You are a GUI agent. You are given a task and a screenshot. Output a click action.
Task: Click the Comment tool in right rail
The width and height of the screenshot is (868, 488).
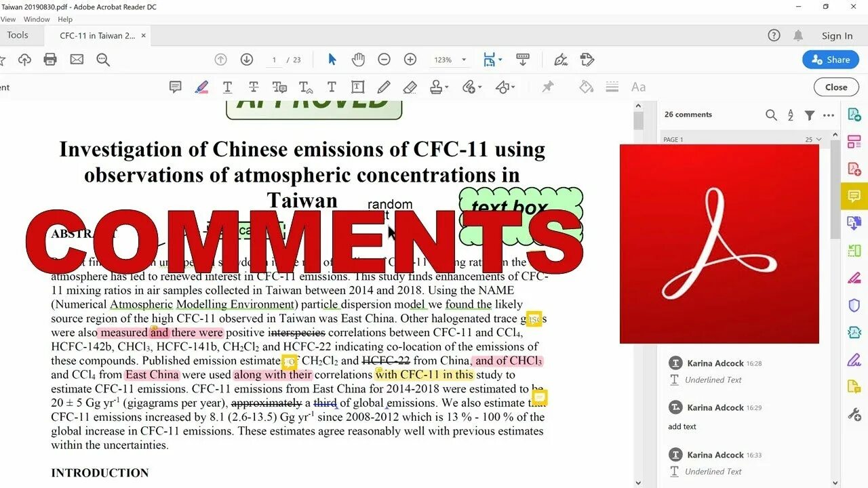pos(854,197)
